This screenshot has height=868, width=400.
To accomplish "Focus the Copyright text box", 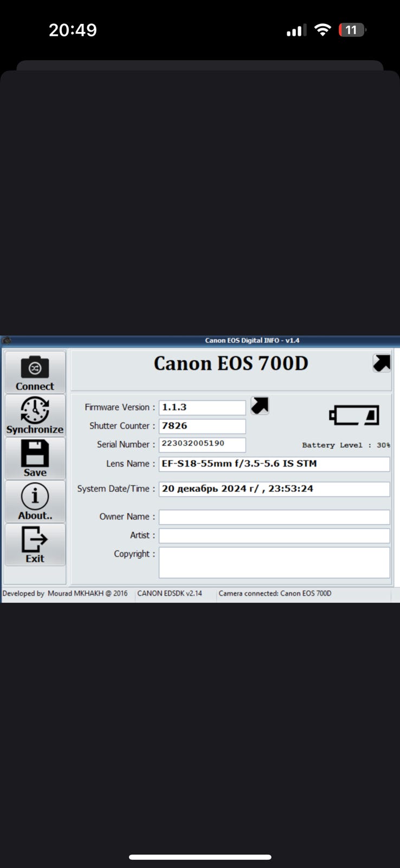I will (274, 563).
